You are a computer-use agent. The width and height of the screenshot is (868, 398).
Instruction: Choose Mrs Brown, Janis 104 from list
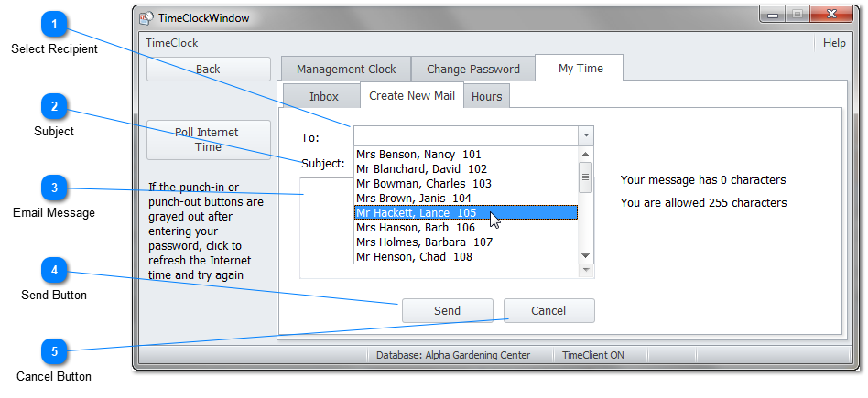[x=465, y=198]
